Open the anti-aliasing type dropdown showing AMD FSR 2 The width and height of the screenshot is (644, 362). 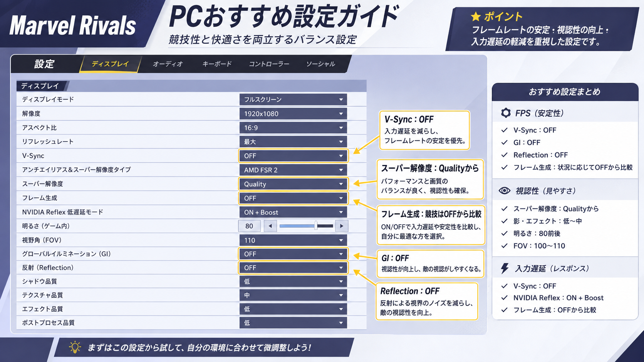(293, 170)
